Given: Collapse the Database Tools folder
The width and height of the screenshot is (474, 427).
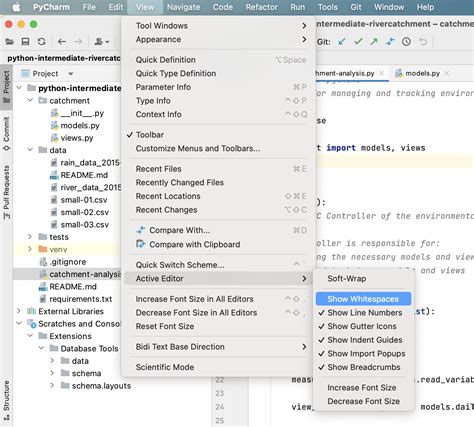Looking at the screenshot, I should click(x=41, y=348).
